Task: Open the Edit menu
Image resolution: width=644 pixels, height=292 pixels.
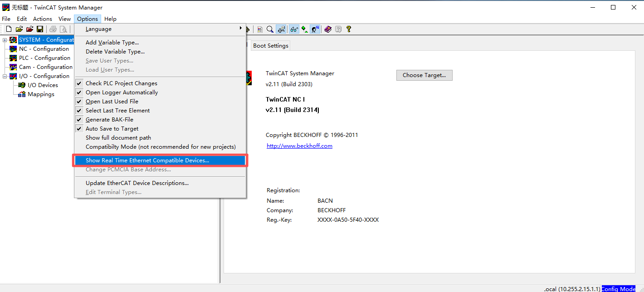Action: pos(22,19)
